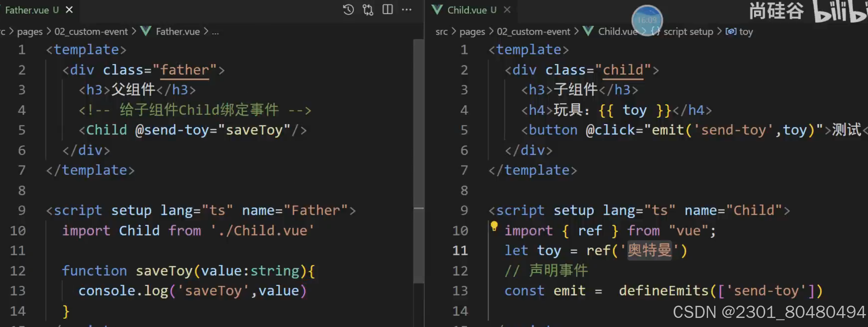This screenshot has width=868, height=327.
Task: Select '02_custom-event' breadcrumb in left editor
Action: 91,32
